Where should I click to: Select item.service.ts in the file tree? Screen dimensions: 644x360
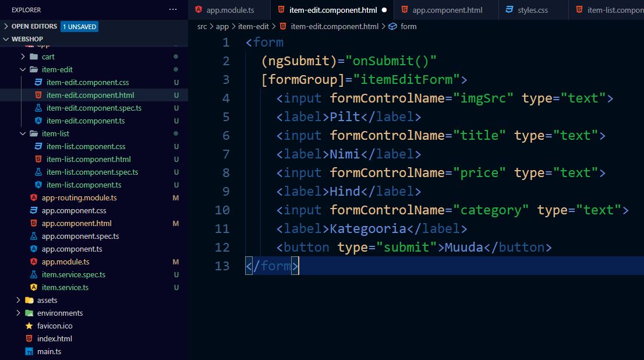point(64,287)
